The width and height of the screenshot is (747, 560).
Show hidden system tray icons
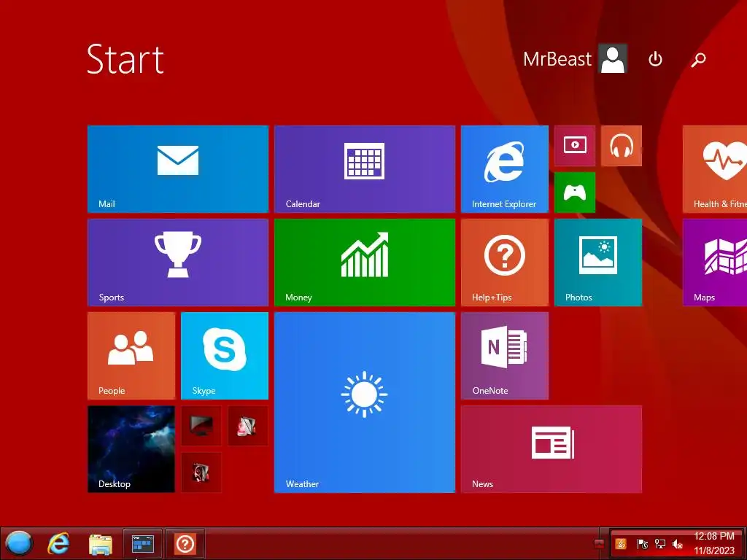pos(600,544)
